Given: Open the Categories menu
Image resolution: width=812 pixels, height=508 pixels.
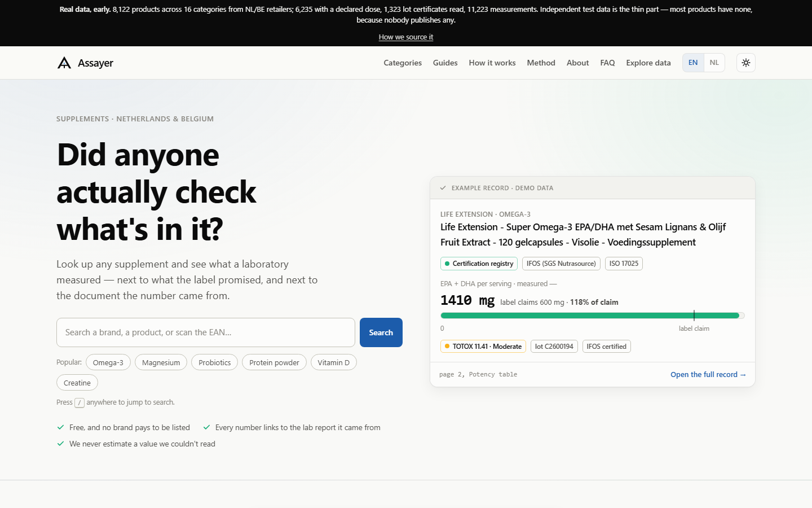Looking at the screenshot, I should click(x=403, y=63).
